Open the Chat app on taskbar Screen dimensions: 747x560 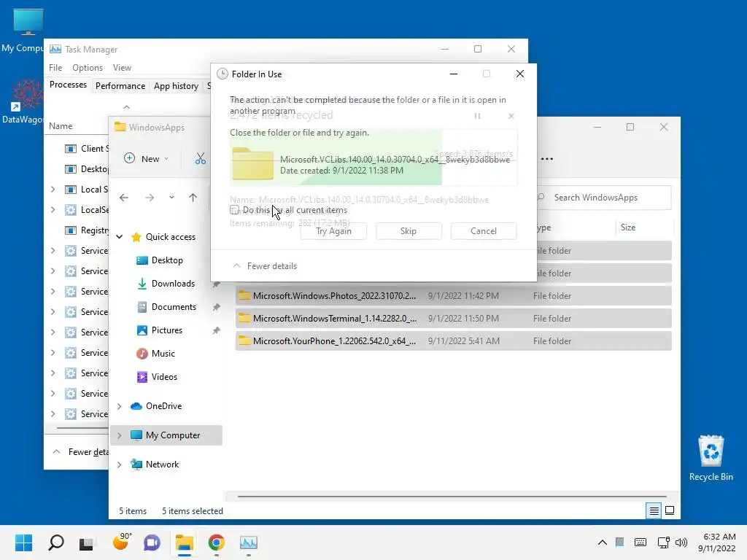tap(152, 542)
